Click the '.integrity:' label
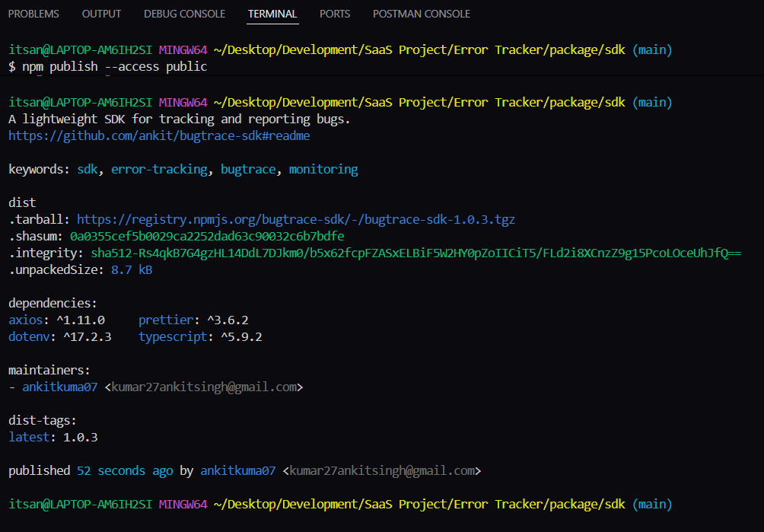This screenshot has width=764, height=532. click(46, 253)
